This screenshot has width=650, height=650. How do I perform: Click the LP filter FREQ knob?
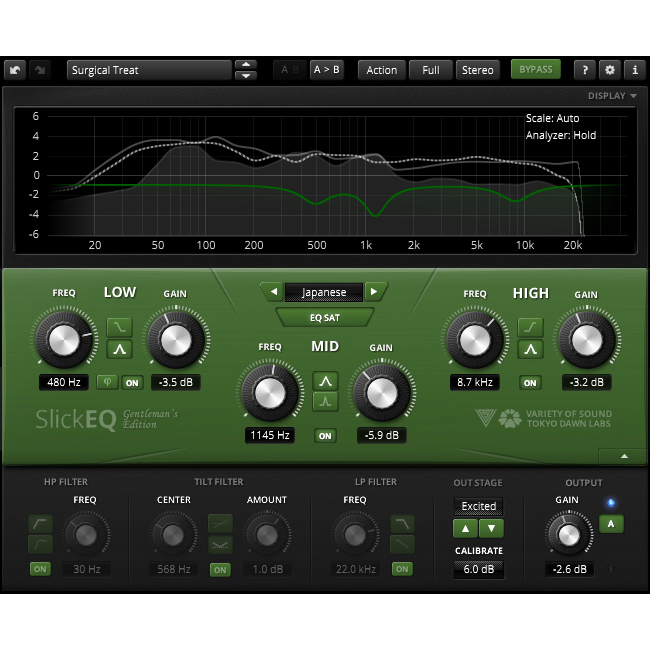click(x=355, y=535)
